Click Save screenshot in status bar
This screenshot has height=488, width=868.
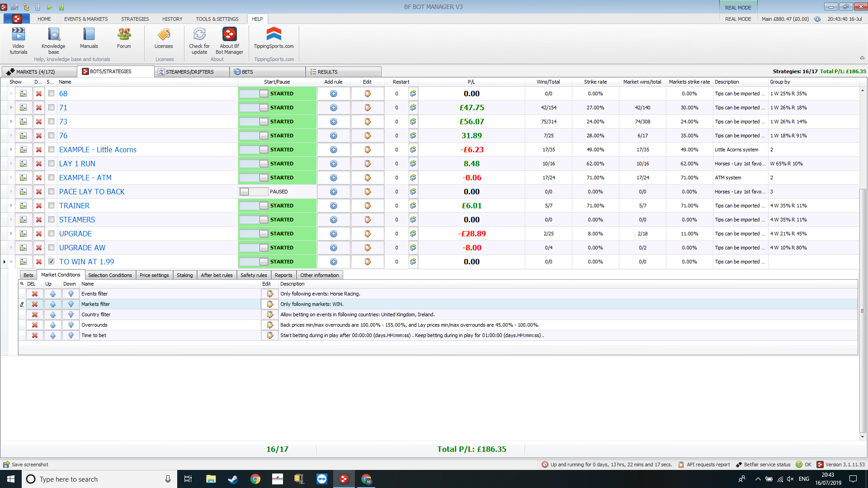26,465
